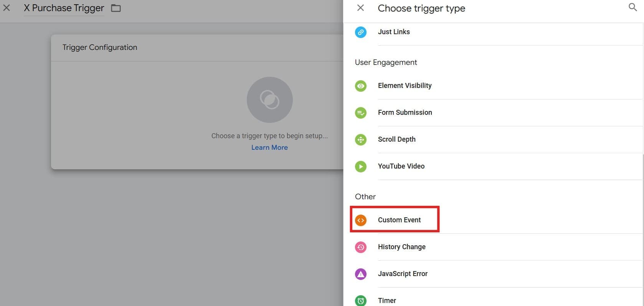644x306 pixels.
Task: Click the green Timer alarm icon
Action: pos(361,301)
